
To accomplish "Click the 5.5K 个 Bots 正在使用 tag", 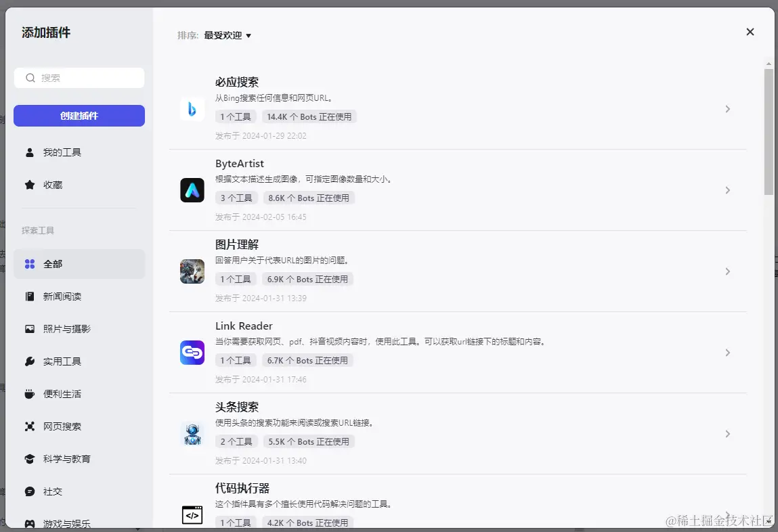I will pos(309,442).
